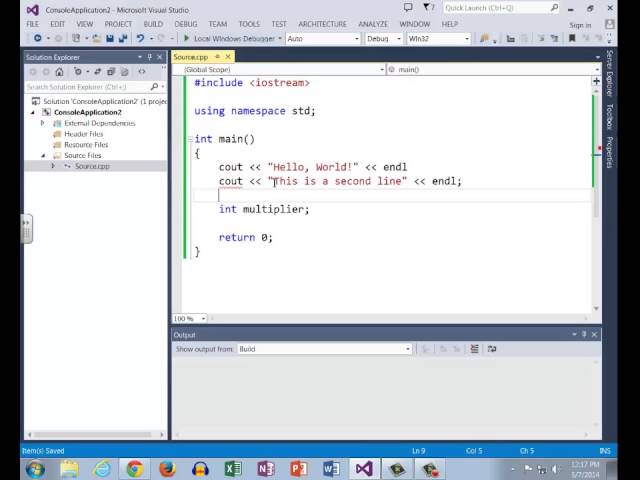This screenshot has width=640, height=480.
Task: Collapse the main() code block outline
Action: (x=190, y=139)
